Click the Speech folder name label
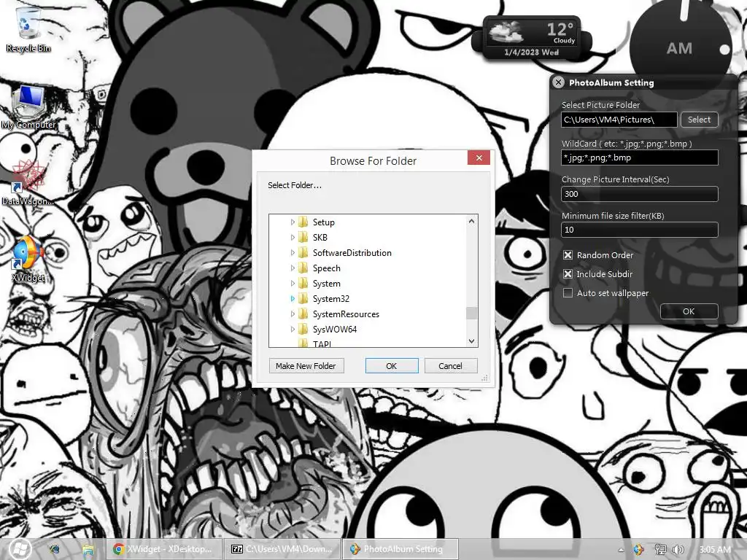The width and height of the screenshot is (747, 560). [326, 268]
